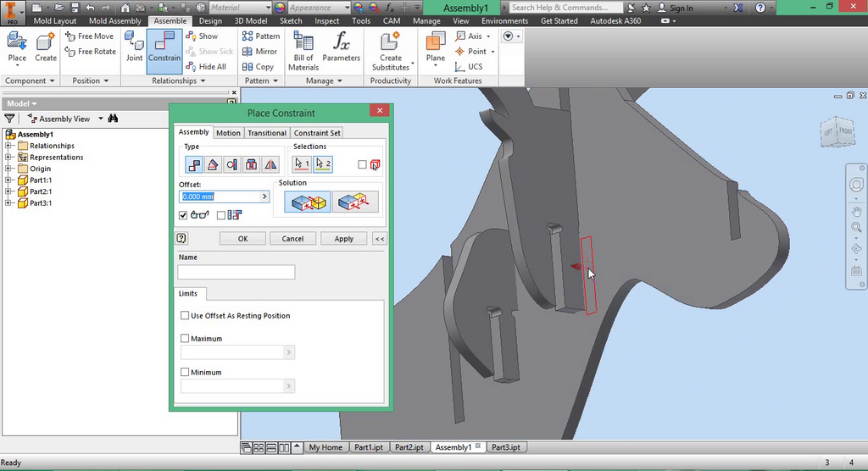
Task: Click the Create component tool
Action: (46, 48)
